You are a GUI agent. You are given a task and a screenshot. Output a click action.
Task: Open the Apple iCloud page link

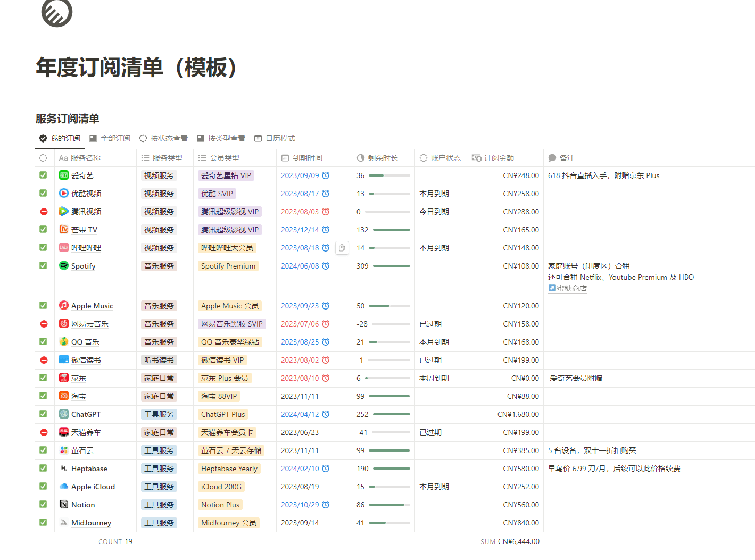pos(93,487)
